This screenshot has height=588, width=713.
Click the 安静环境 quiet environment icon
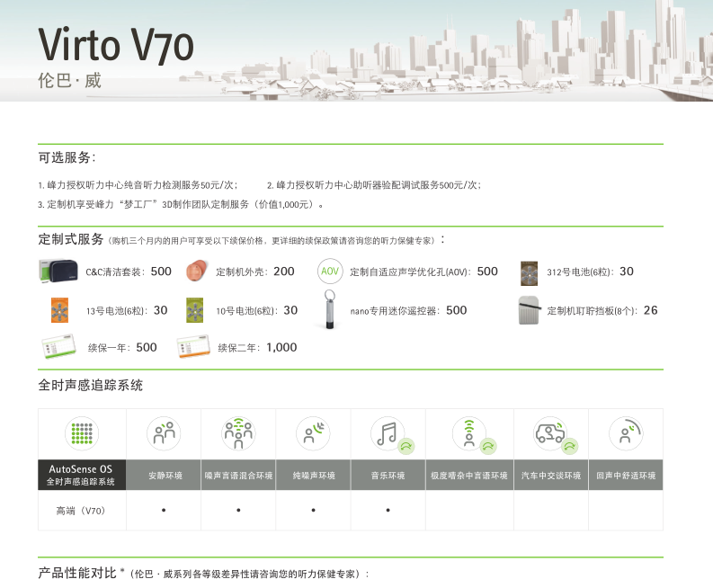[x=164, y=434]
